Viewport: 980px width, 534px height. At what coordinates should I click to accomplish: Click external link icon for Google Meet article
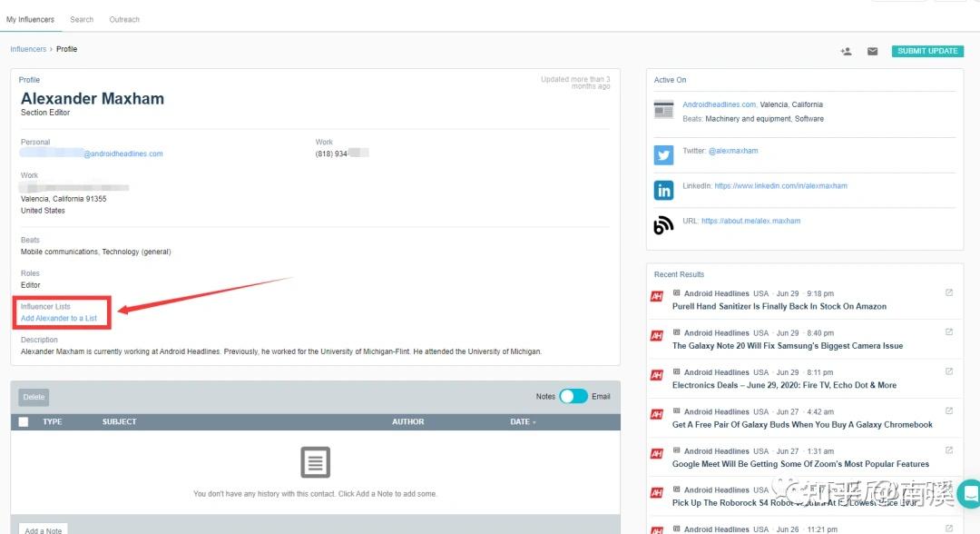(x=949, y=450)
